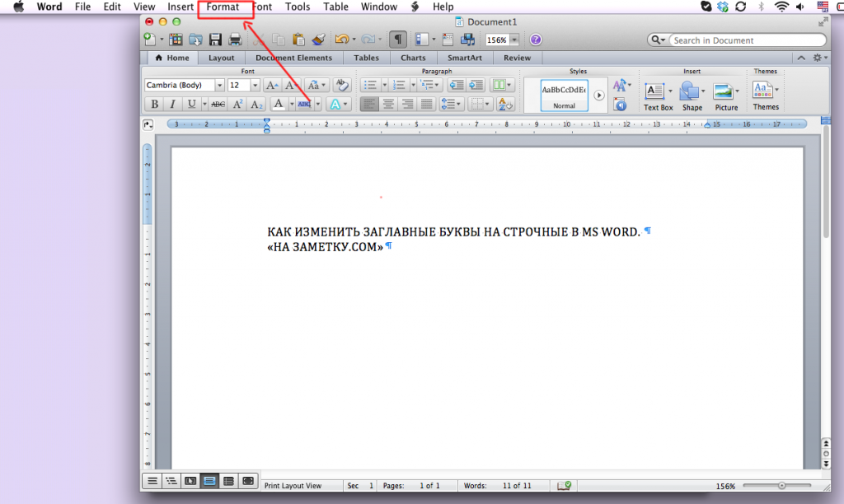Toggle Bold formatting
The image size is (844, 504).
pos(154,105)
